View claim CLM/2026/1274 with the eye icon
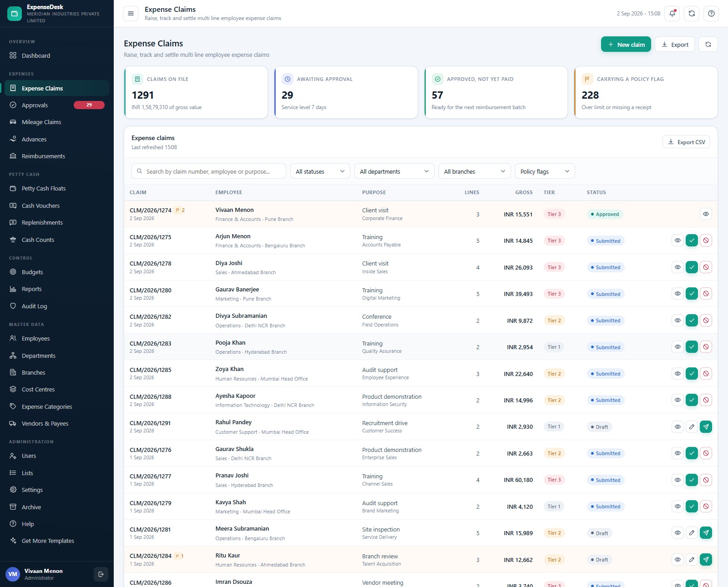 (x=706, y=214)
